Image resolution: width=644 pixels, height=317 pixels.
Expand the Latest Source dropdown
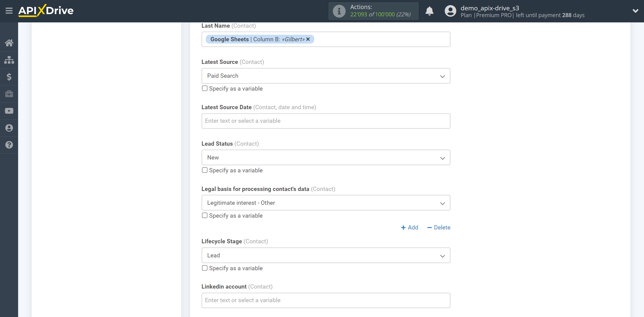coord(443,75)
